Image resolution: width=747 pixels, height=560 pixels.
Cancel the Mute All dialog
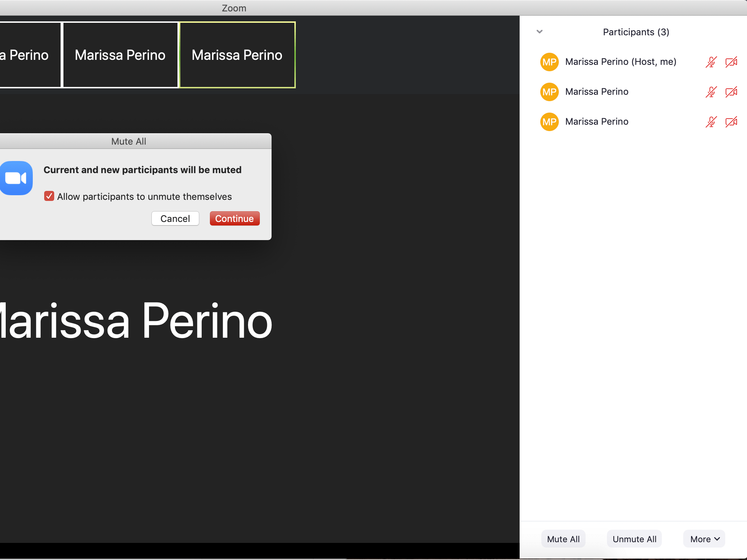coord(175,218)
